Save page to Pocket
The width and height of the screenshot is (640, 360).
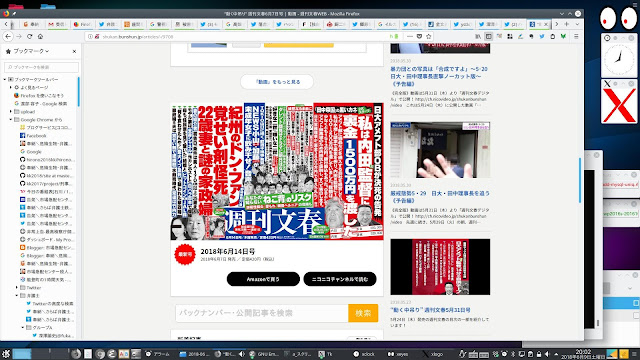coord(419,36)
